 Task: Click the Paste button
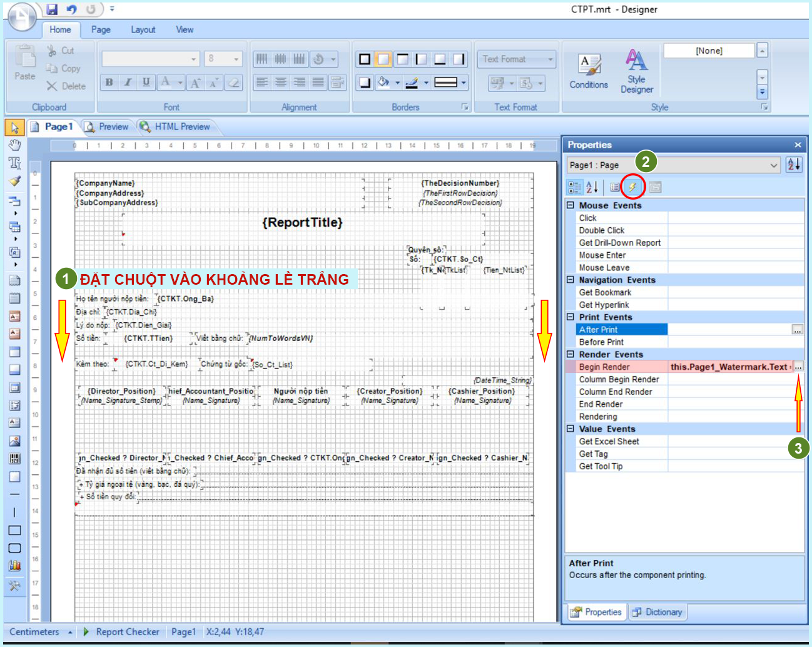point(25,64)
